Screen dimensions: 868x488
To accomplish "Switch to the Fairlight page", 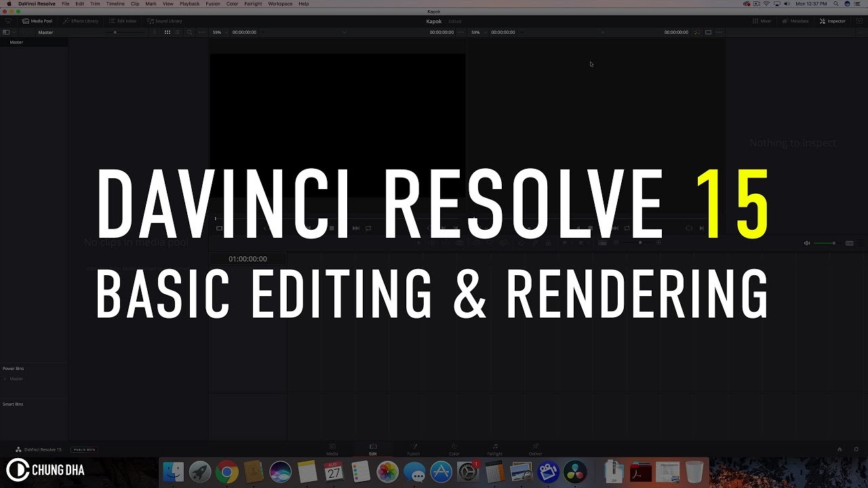I will [495, 450].
